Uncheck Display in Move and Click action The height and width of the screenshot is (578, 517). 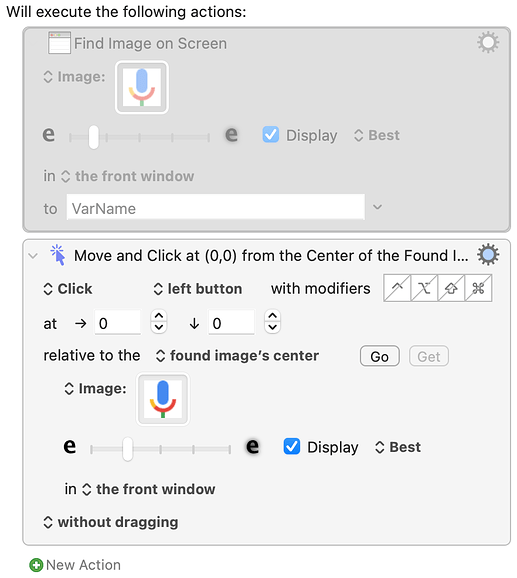pyautogui.click(x=291, y=446)
